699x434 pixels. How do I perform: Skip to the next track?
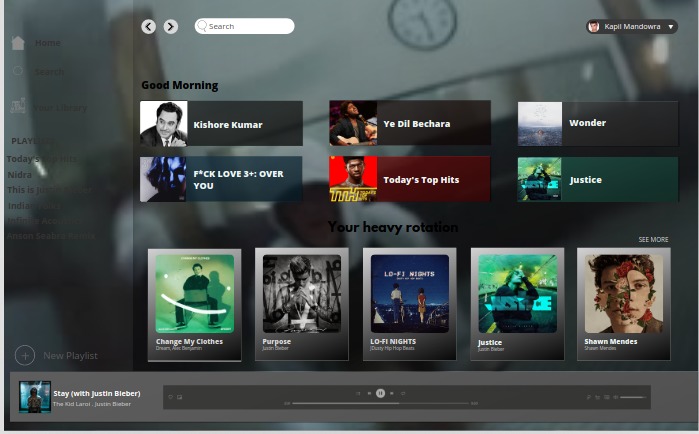coord(392,393)
